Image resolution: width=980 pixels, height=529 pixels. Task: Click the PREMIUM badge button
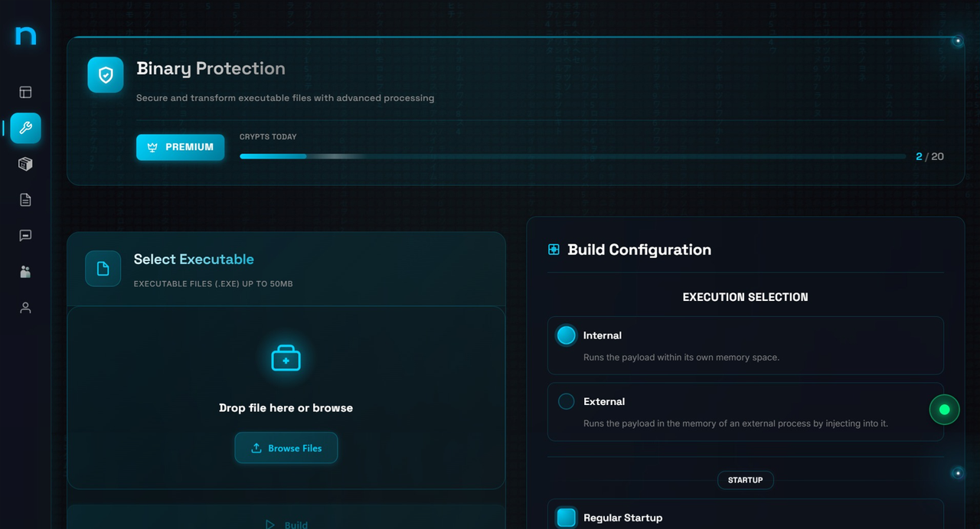181,147
